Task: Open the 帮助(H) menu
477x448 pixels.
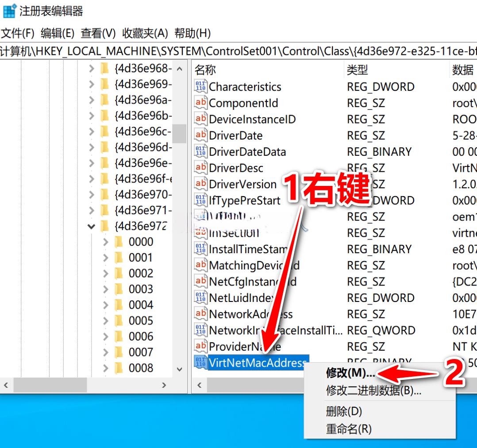Action: [x=192, y=33]
